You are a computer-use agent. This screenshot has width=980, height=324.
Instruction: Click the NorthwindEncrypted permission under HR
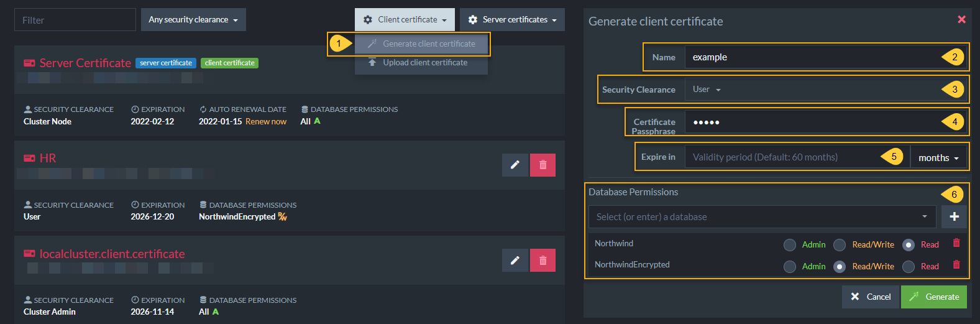[x=237, y=216]
